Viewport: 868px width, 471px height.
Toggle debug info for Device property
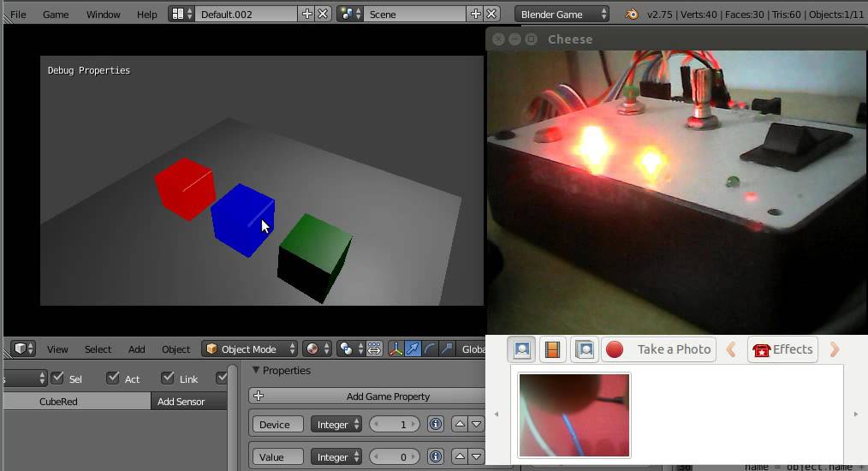[436, 425]
